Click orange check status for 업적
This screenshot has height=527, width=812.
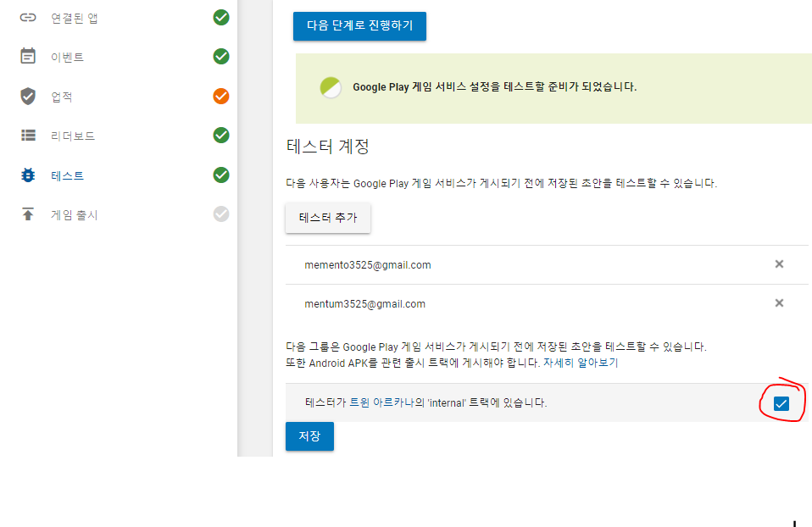click(x=221, y=97)
